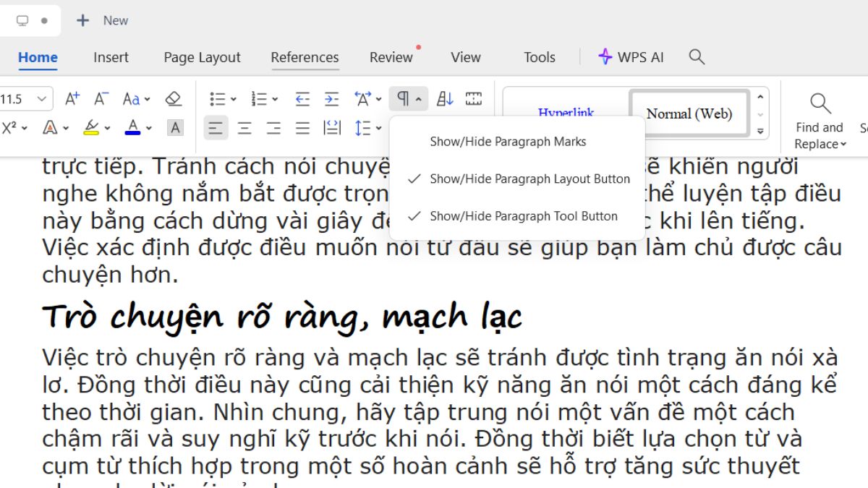The width and height of the screenshot is (868, 488).
Task: Open the Tools tab
Action: point(540,57)
